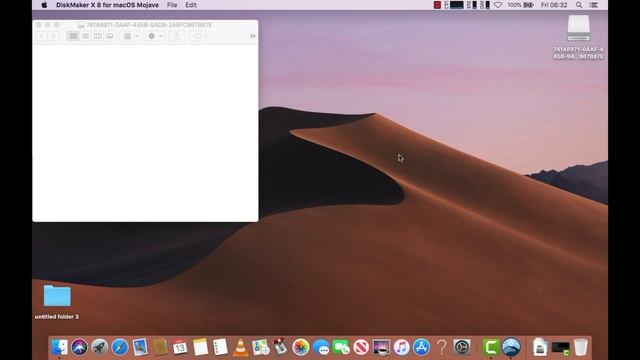Open the Maps icon in Dock
This screenshot has width=640, height=360.
pos(260,347)
